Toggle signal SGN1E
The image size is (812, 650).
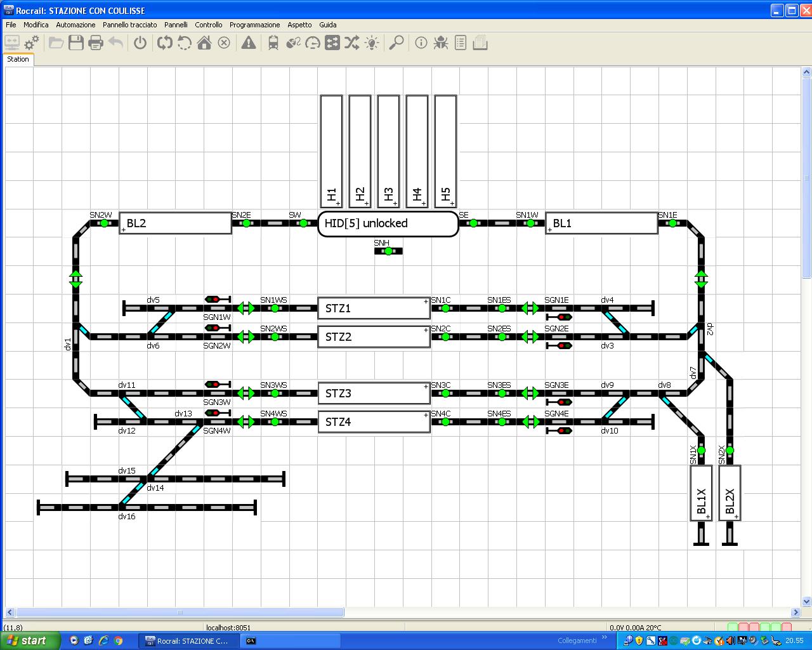coord(559,317)
